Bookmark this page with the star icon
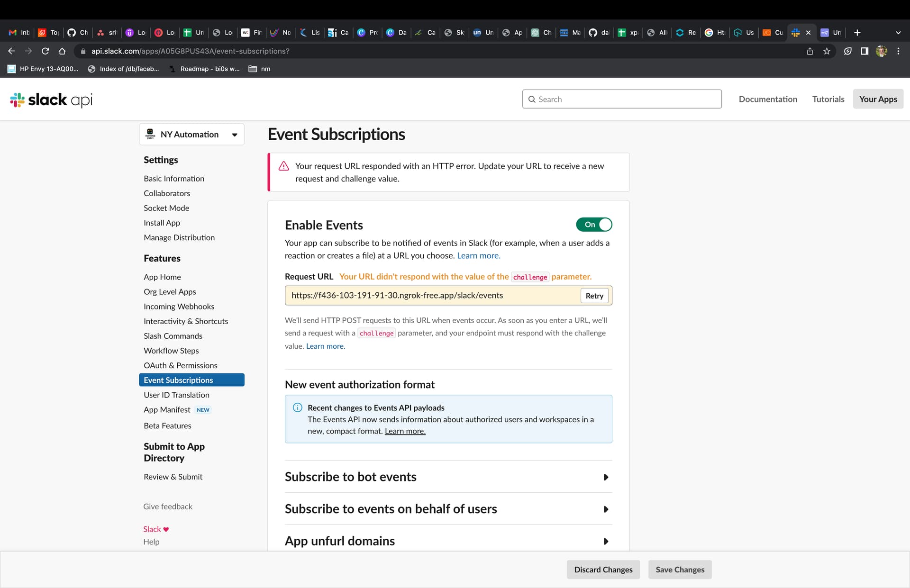 827,51
